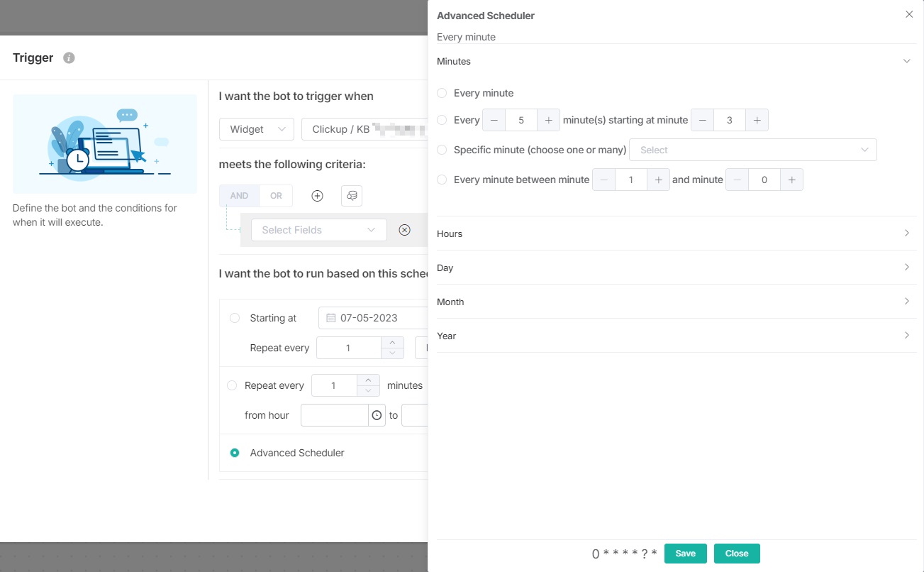Expand the Hours section
The image size is (924, 572).
coord(674,233)
